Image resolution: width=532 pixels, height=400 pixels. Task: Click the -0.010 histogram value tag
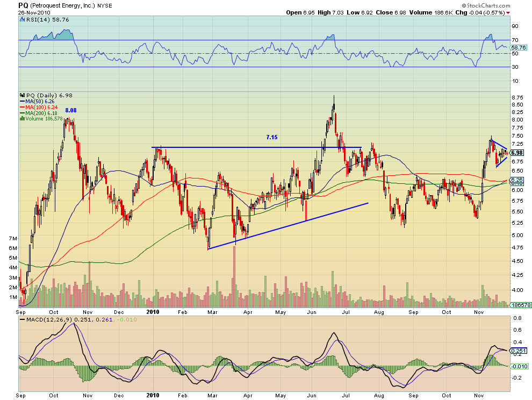tap(520, 366)
